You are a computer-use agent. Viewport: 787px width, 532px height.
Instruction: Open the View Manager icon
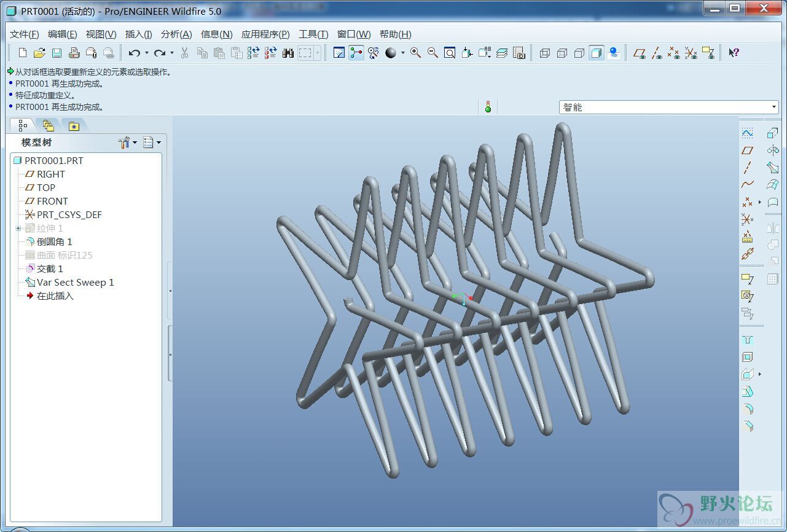click(519, 53)
